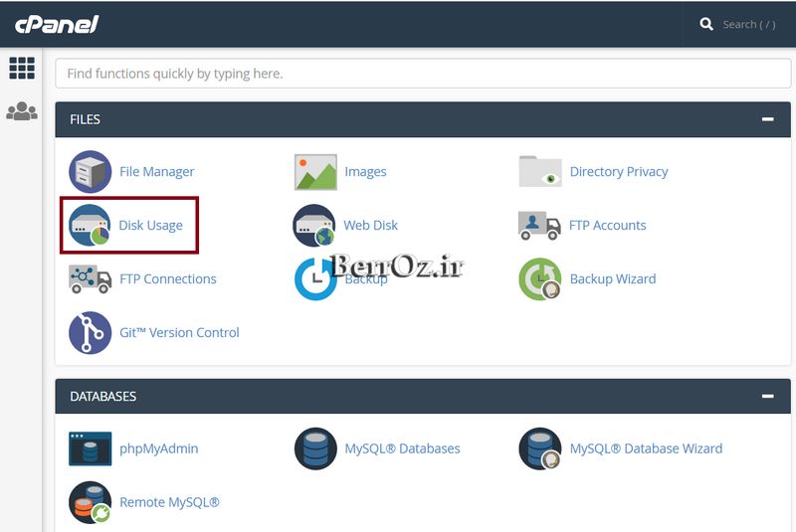Open Directory Privacy folder icon
This screenshot has height=532, width=796.
(540, 172)
